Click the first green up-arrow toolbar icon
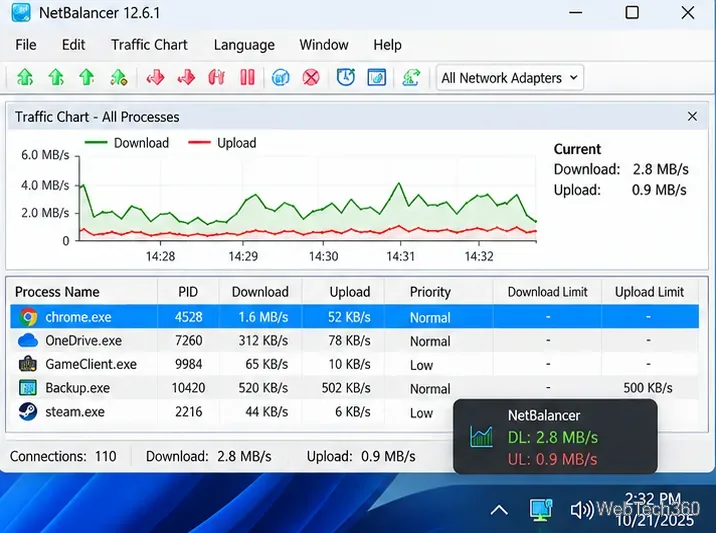Image resolution: width=716 pixels, height=533 pixels. coord(25,78)
